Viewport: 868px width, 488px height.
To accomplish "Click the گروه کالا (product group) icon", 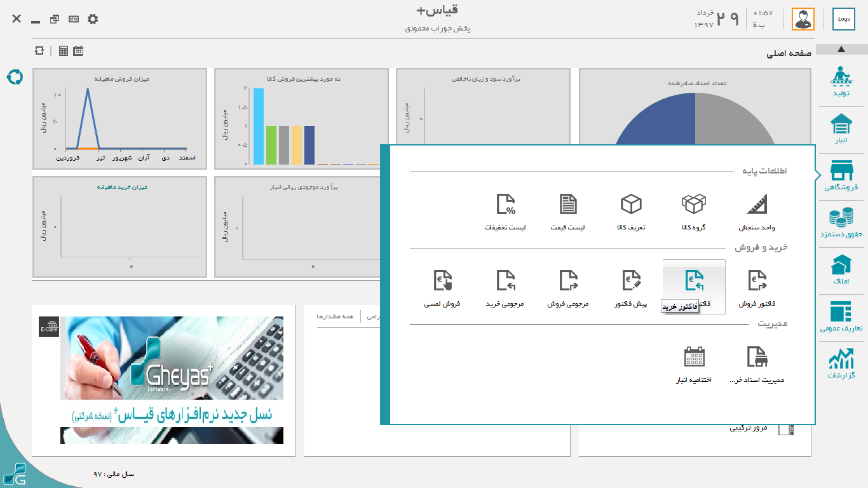I will pos(694,210).
